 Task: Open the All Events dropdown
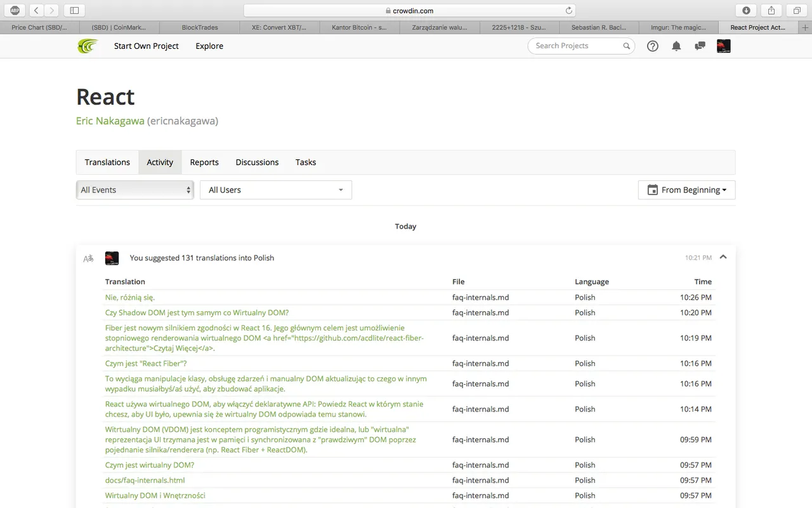pos(135,190)
